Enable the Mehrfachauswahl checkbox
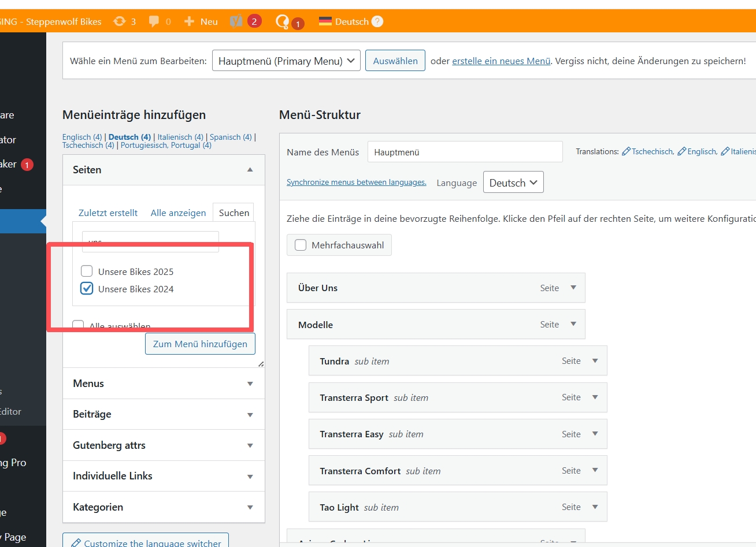Screen dimensions: 756x547 click(301, 245)
